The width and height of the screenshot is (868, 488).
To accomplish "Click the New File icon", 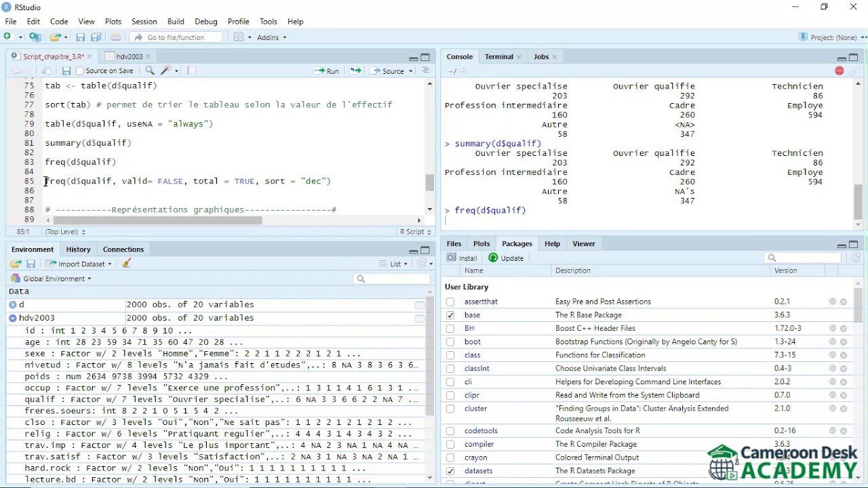I will pyautogui.click(x=9, y=37).
